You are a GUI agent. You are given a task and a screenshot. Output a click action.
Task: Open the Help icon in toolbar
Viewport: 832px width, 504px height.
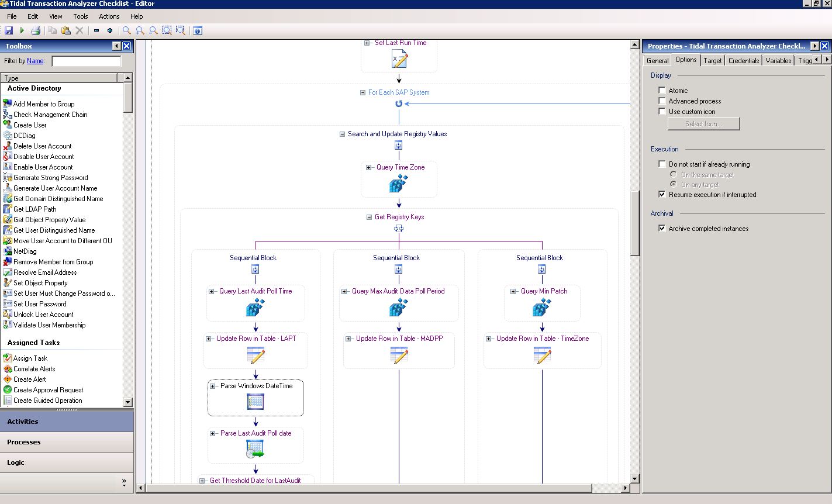tap(198, 30)
